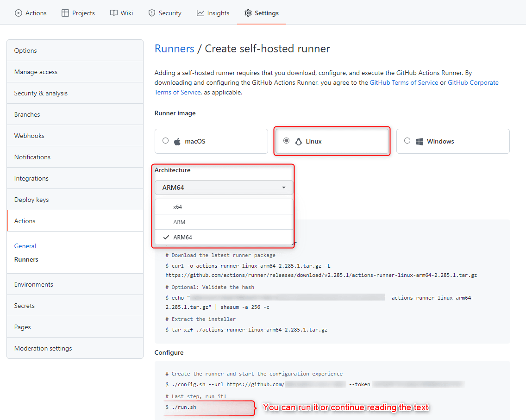The width and height of the screenshot is (526, 420).
Task: Switch to the Security tab
Action: (165, 13)
